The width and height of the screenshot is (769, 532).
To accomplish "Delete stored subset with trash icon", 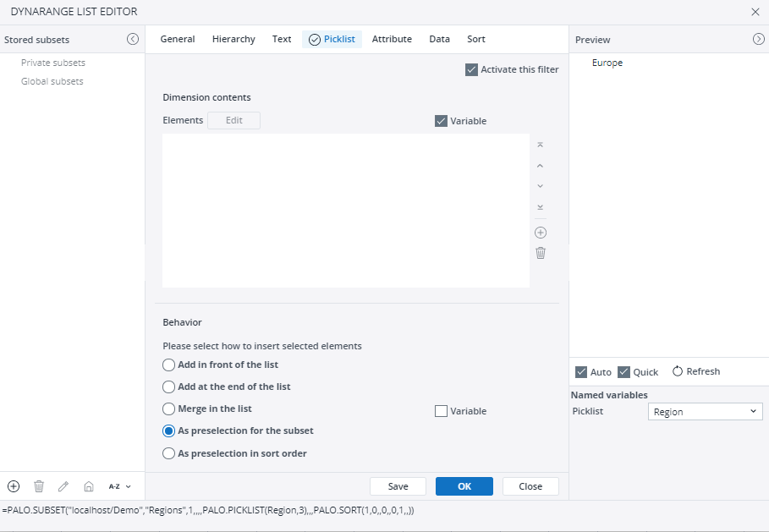I will [x=39, y=486].
